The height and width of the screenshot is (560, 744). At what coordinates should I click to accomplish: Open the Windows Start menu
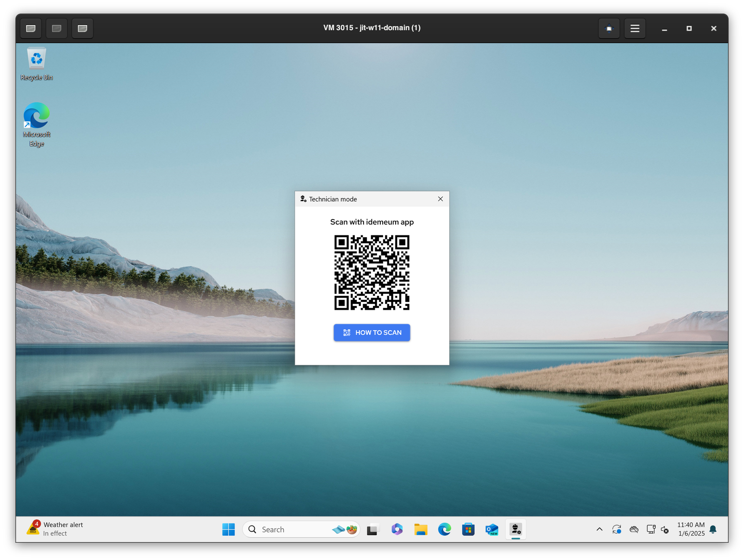(228, 529)
